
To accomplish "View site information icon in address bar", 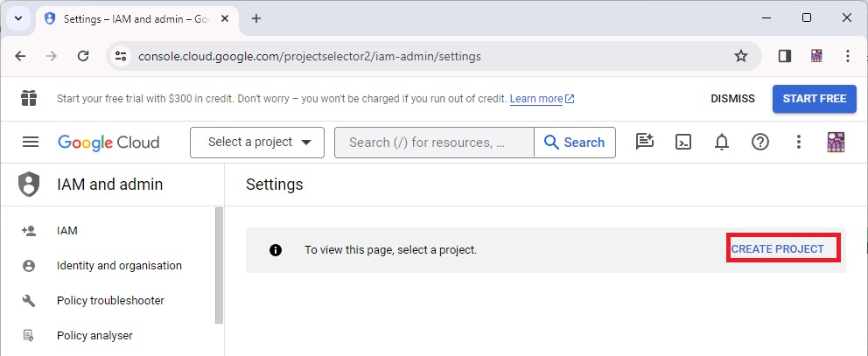I will [x=121, y=56].
